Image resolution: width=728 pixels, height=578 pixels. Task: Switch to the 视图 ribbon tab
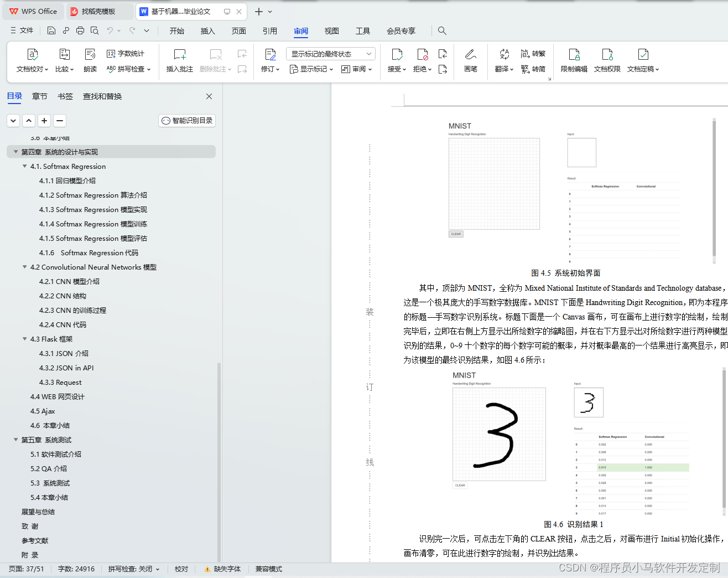pos(332,31)
